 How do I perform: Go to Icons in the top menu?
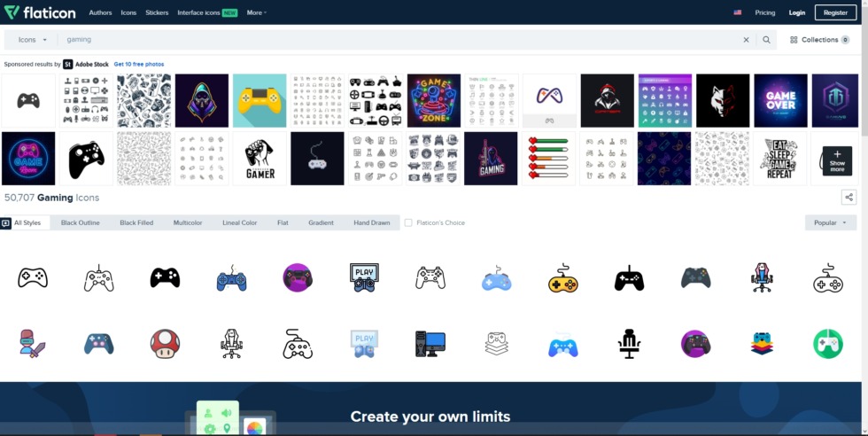(x=128, y=12)
